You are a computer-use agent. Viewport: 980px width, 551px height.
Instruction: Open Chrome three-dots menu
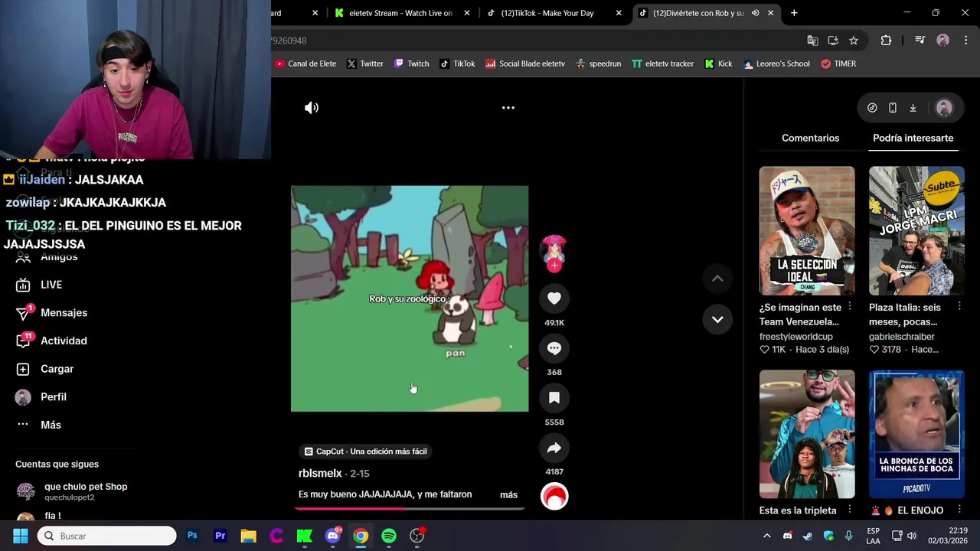pos(965,41)
